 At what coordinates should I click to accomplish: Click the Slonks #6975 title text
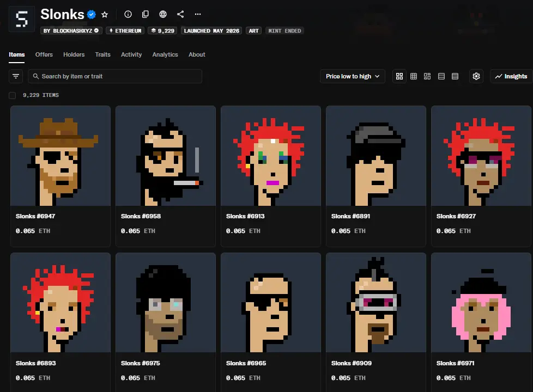click(141, 363)
